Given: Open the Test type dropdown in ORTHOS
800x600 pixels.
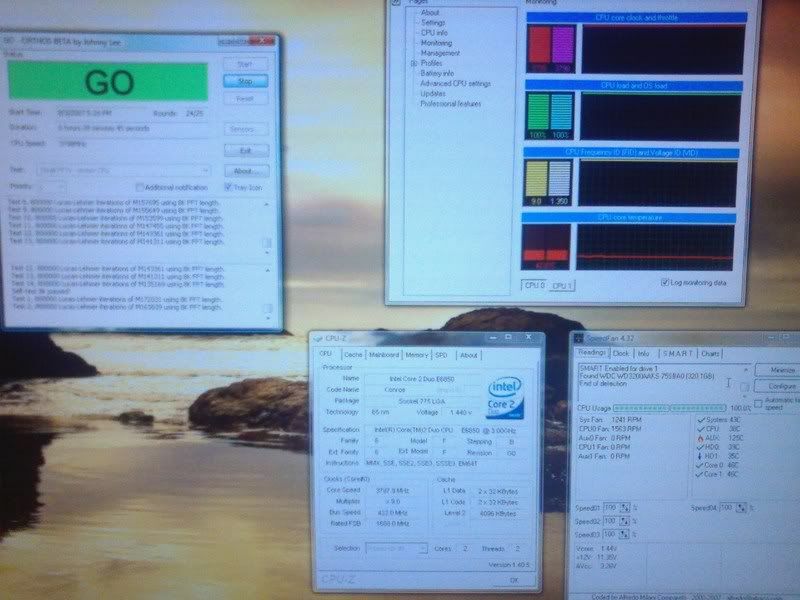Looking at the screenshot, I should pyautogui.click(x=123, y=170).
